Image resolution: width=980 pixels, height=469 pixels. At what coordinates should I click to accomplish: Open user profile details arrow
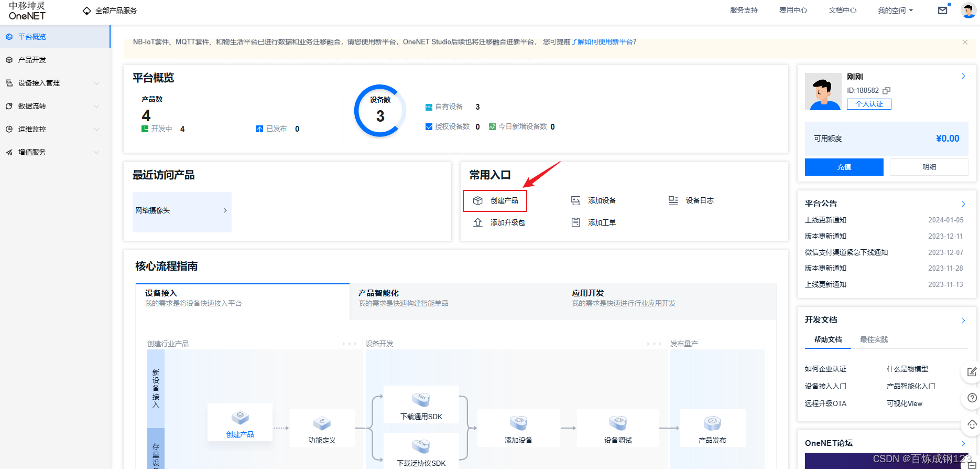pyautogui.click(x=963, y=76)
